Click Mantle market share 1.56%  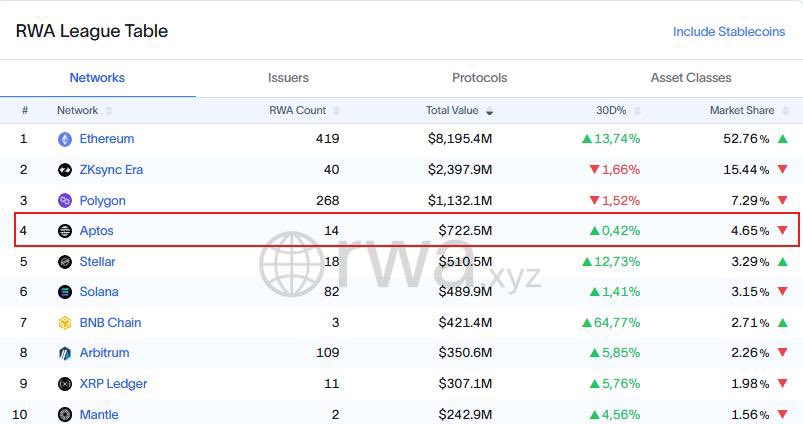pyautogui.click(x=750, y=414)
